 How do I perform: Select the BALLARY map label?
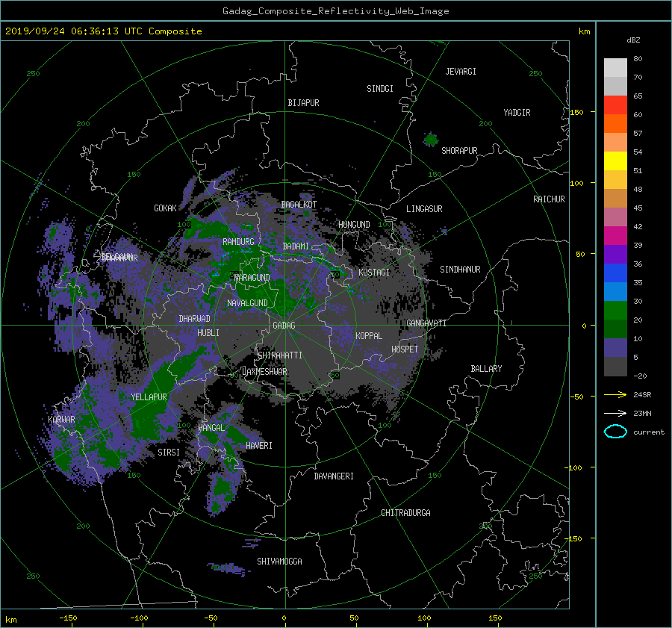486,369
